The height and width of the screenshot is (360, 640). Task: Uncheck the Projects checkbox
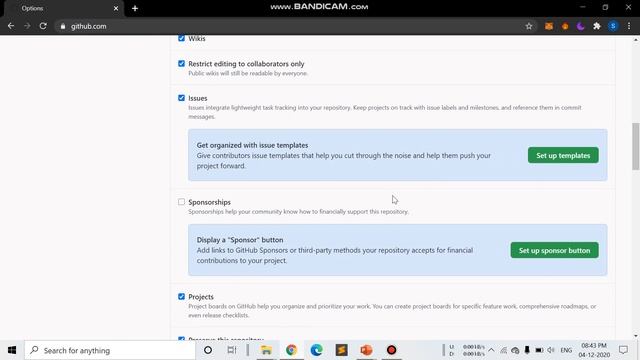(x=181, y=297)
